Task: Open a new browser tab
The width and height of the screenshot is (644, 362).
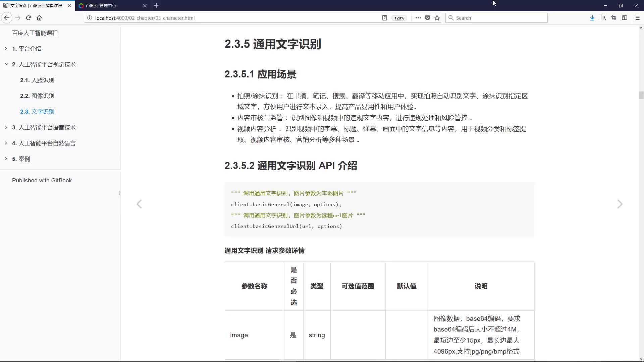Action: [156, 5]
